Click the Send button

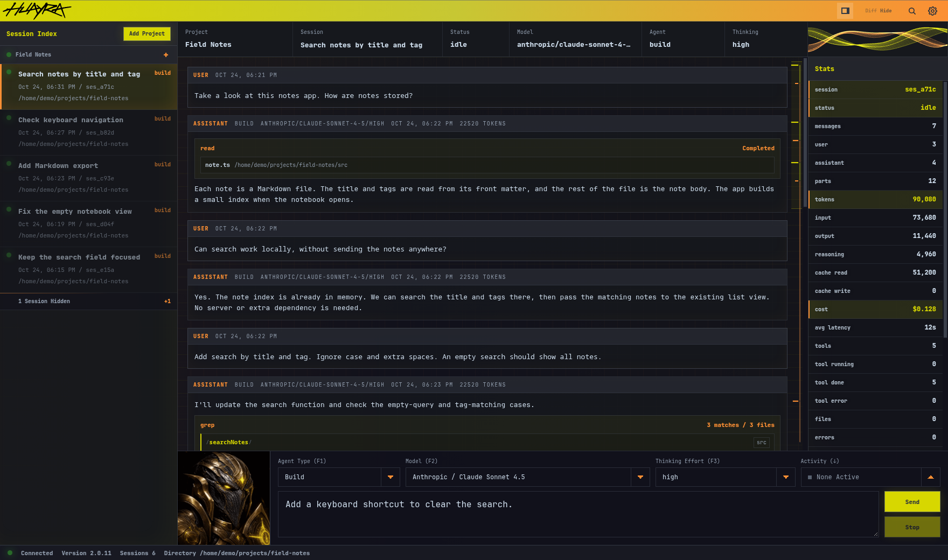(912, 502)
